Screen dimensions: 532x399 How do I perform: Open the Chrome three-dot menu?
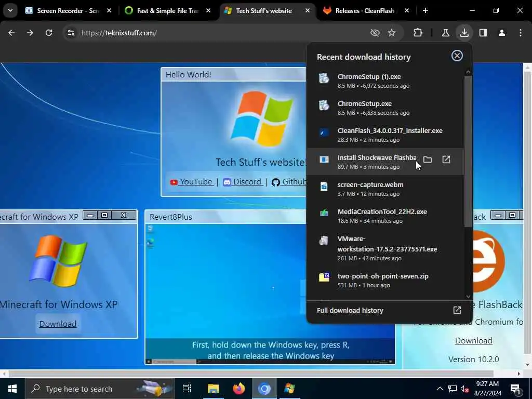(521, 33)
